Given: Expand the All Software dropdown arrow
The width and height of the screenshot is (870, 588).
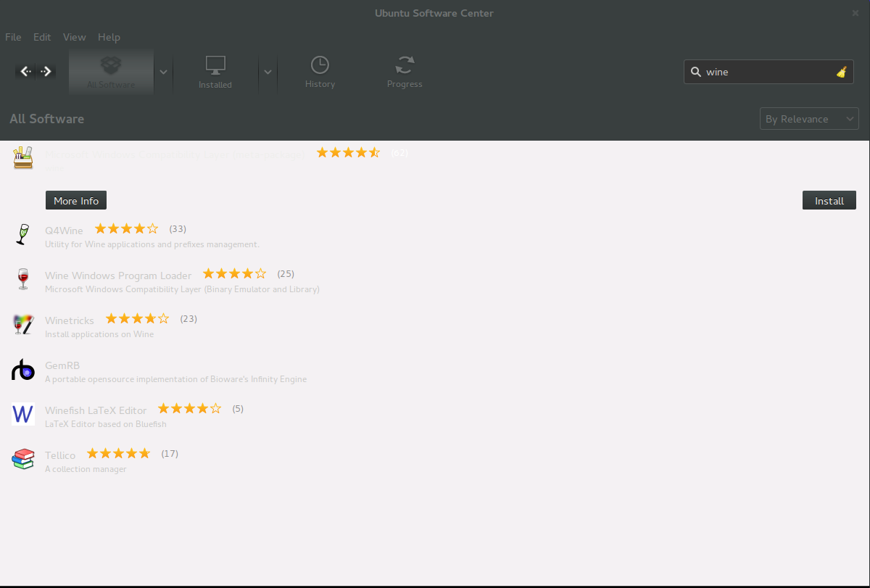Looking at the screenshot, I should point(164,72).
